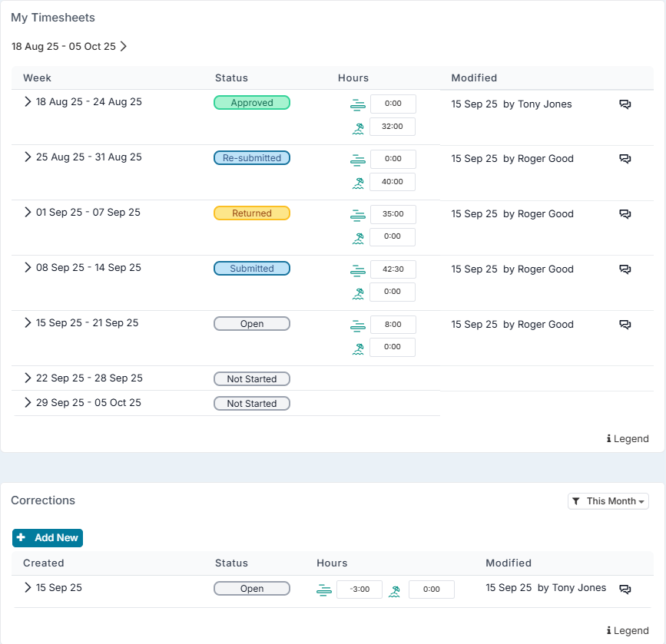Click the Add New correction button
This screenshot has width=666, height=644.
click(x=48, y=538)
